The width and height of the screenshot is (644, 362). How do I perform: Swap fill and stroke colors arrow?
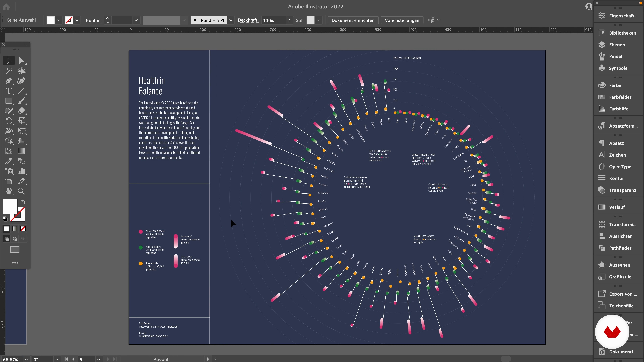click(x=23, y=202)
